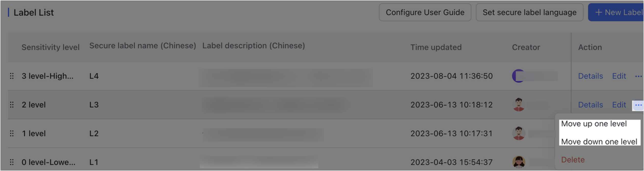The width and height of the screenshot is (644, 171).
Task: Choose Delete from the open context menu
Action: point(573,160)
